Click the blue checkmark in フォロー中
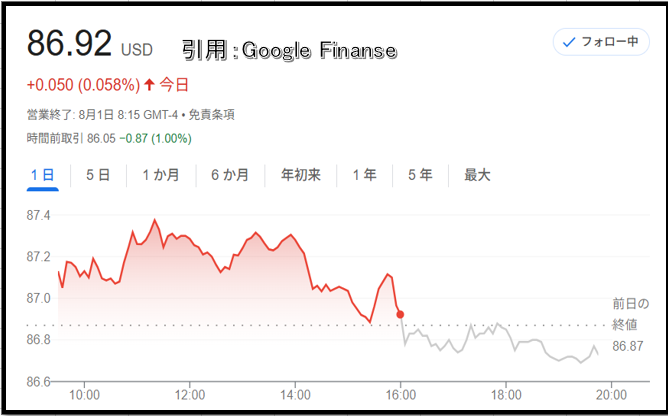This screenshot has width=668, height=416. click(569, 42)
